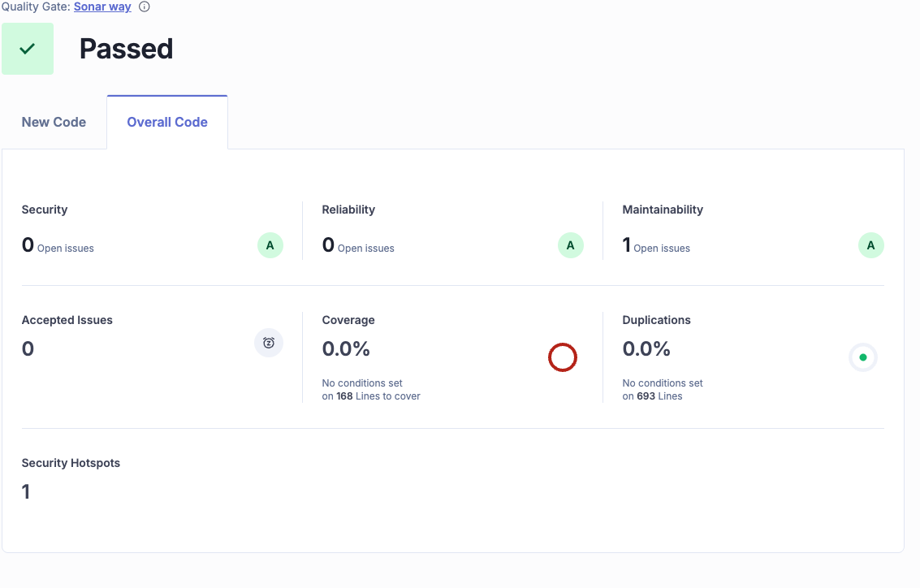920x588 pixels.
Task: Click the green Duplications dot indicator
Action: click(x=863, y=357)
